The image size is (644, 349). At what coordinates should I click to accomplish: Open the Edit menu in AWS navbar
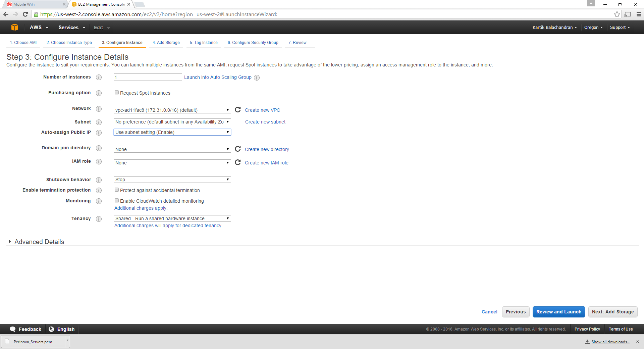102,27
